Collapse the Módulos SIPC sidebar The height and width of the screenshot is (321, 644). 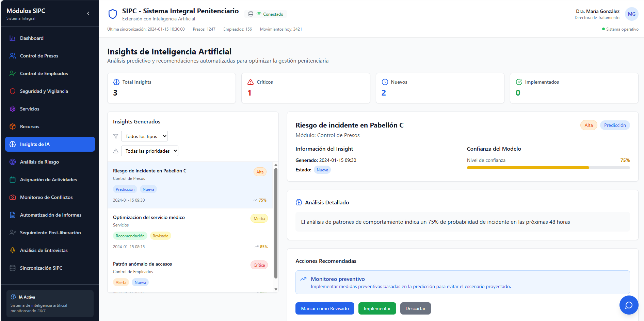(x=88, y=13)
